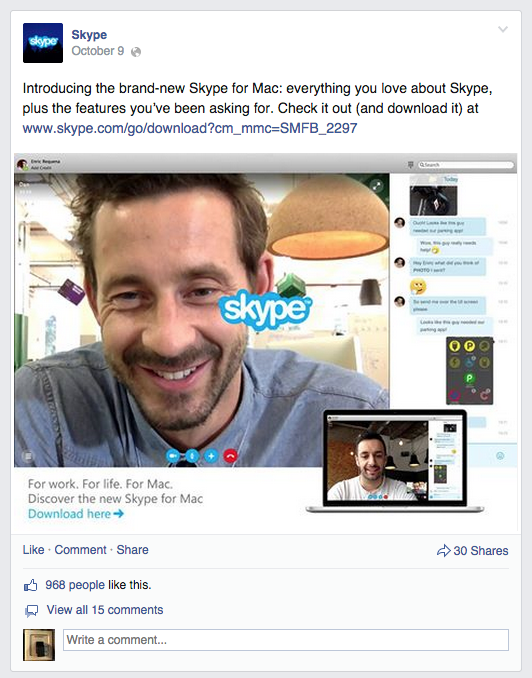The height and width of the screenshot is (678, 532).
Task: Click the fullscreen arrows icon in image
Action: click(x=377, y=186)
